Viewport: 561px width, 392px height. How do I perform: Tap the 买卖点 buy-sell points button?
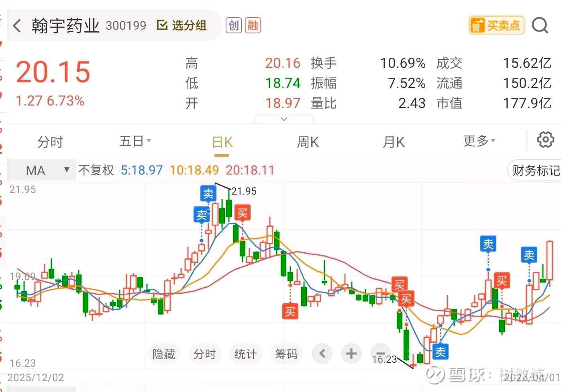496,26
